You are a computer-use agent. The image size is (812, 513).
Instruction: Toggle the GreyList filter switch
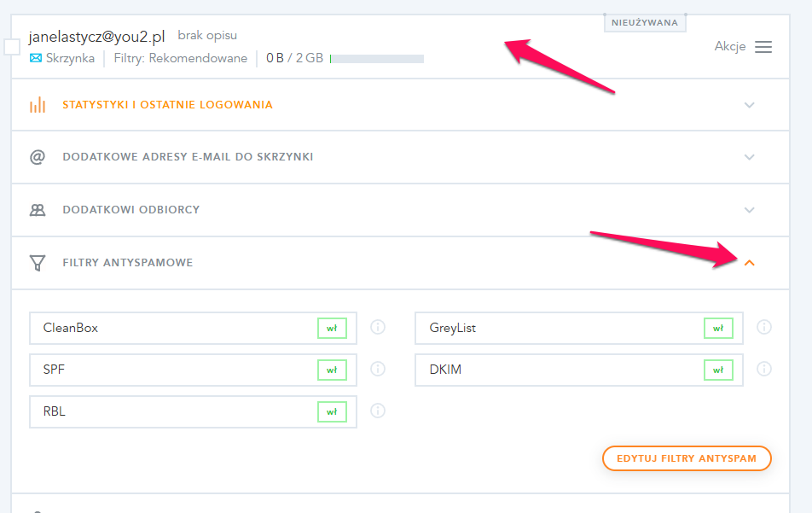point(718,328)
